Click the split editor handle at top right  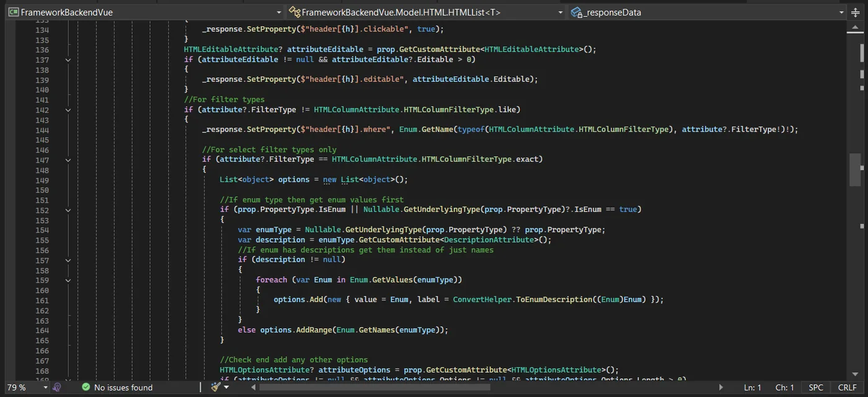[857, 12]
